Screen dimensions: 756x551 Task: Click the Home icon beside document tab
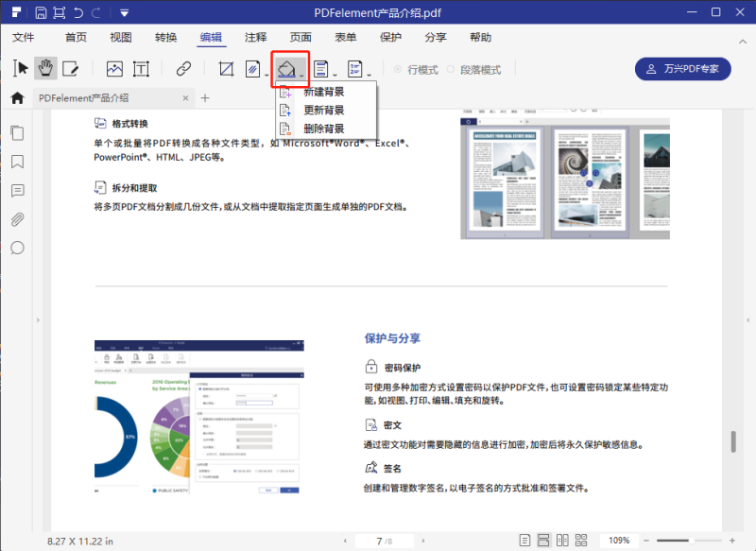17,98
